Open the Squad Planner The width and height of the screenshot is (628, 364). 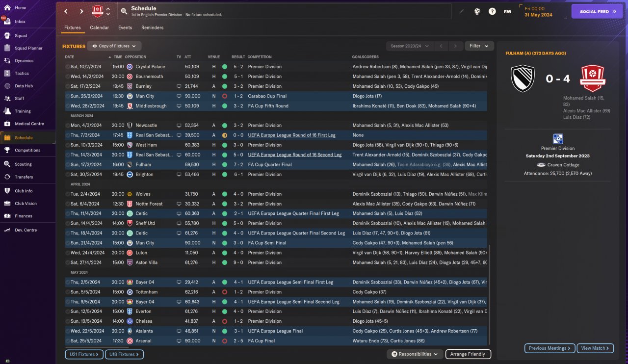[x=28, y=48]
